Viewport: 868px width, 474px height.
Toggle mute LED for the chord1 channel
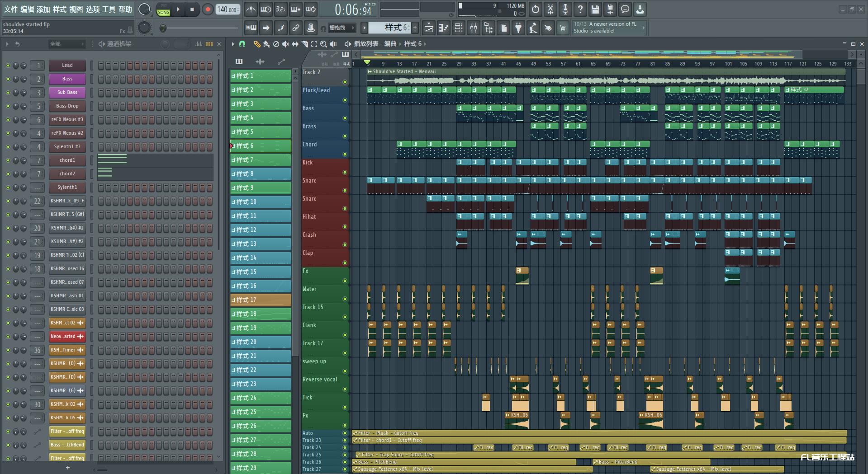(x=8, y=160)
